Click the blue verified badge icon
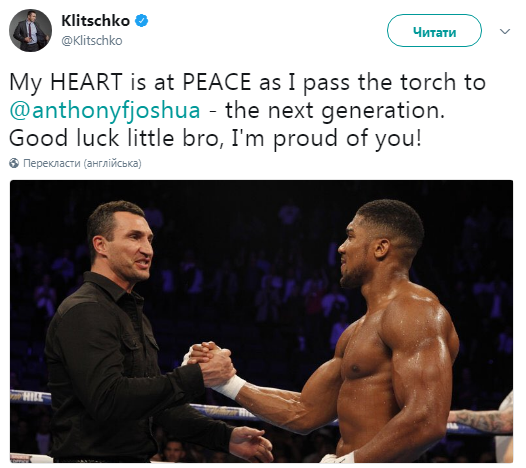 (x=142, y=21)
